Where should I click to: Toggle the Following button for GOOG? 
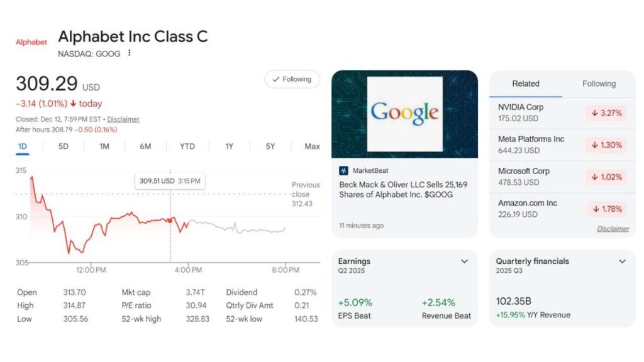click(x=292, y=79)
